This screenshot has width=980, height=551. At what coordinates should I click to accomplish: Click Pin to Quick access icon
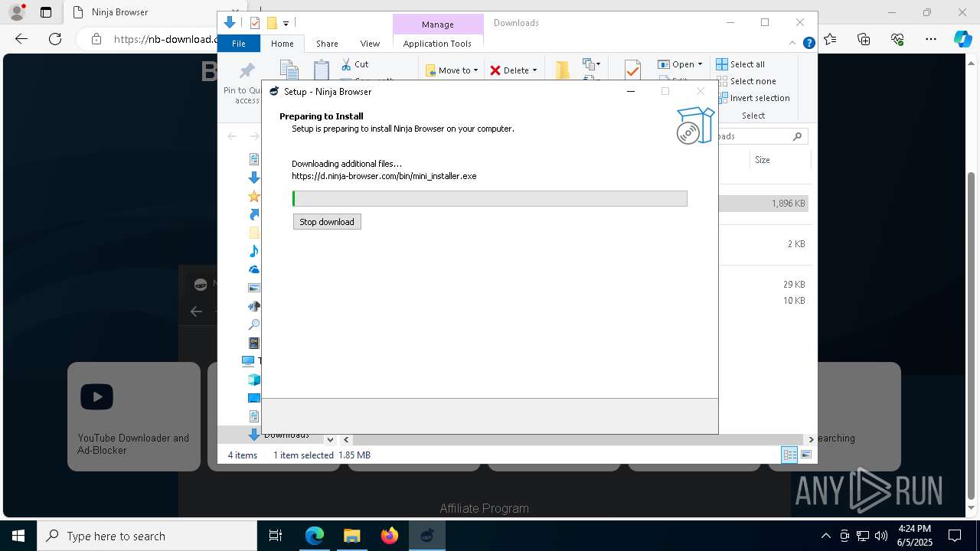pos(247,71)
